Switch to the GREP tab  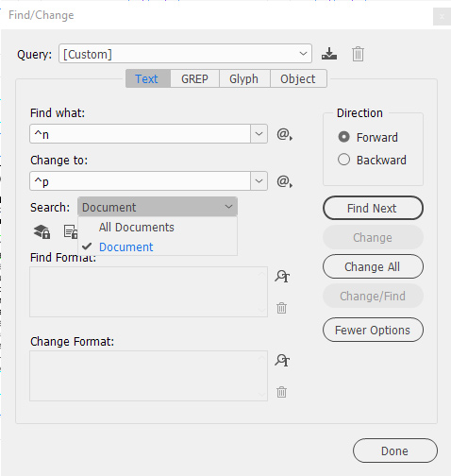coord(194,78)
